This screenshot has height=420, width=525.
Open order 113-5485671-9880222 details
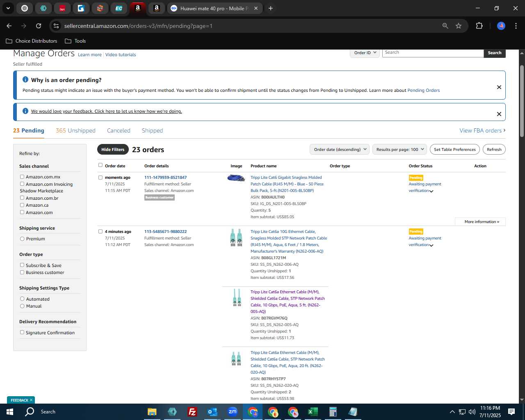click(x=165, y=232)
